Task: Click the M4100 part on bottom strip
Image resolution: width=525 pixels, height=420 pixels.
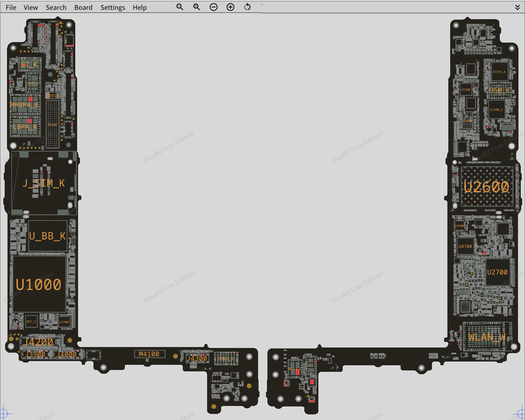Action: click(149, 354)
